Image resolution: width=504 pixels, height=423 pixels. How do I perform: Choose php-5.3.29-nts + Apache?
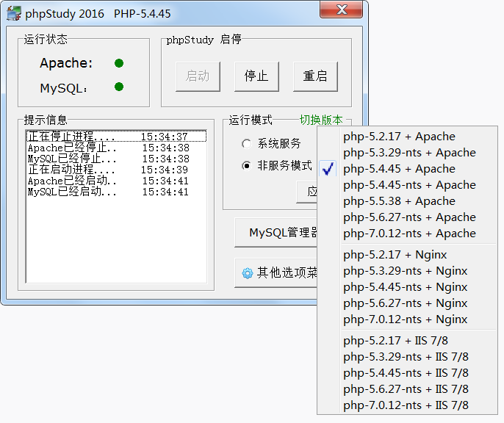[407, 153]
